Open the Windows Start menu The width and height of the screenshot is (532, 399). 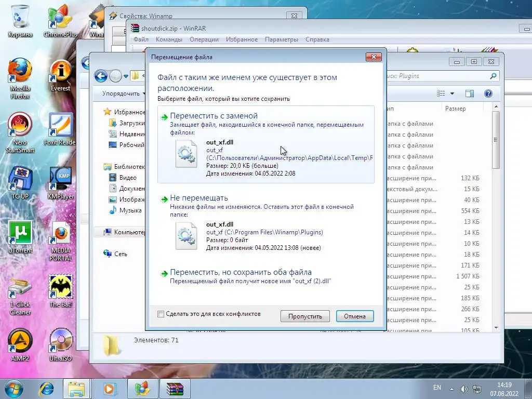pos(14,389)
